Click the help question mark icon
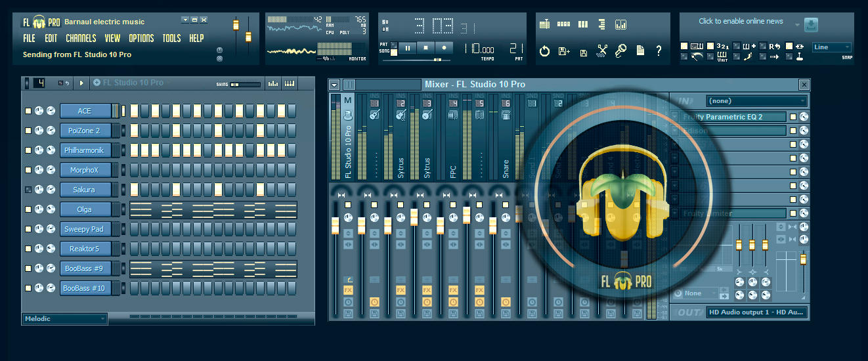868x361 pixels. click(659, 51)
